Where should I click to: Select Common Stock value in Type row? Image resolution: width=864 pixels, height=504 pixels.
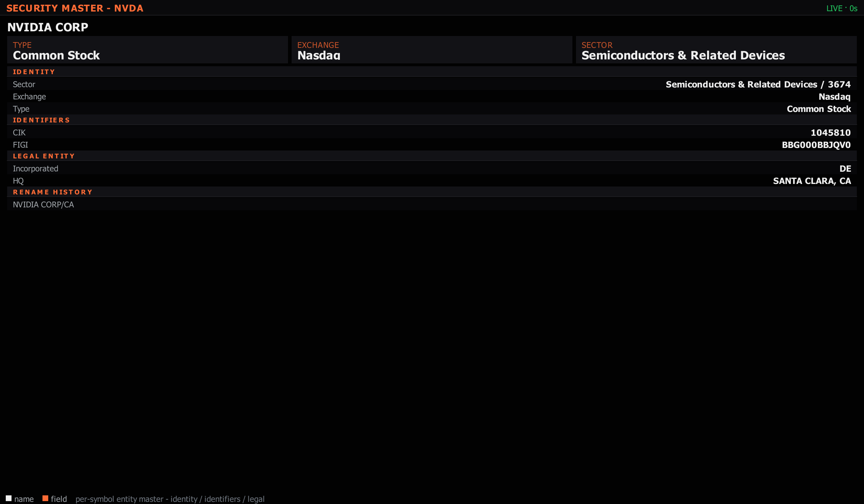click(x=819, y=109)
